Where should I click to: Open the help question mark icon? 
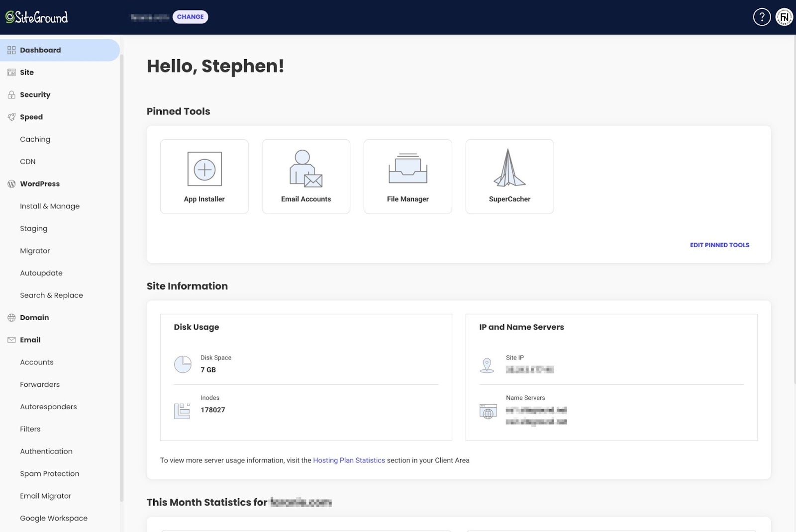click(762, 17)
